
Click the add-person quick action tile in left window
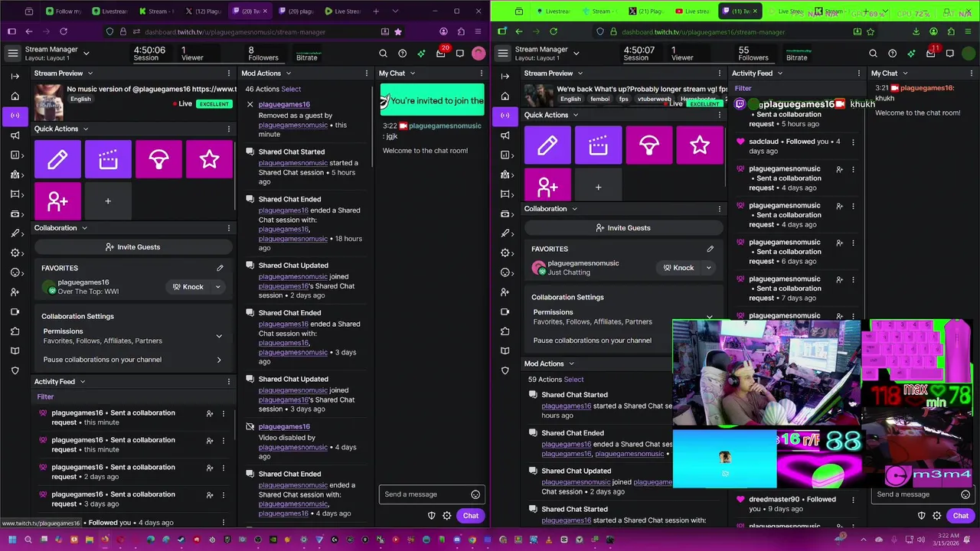[57, 201]
